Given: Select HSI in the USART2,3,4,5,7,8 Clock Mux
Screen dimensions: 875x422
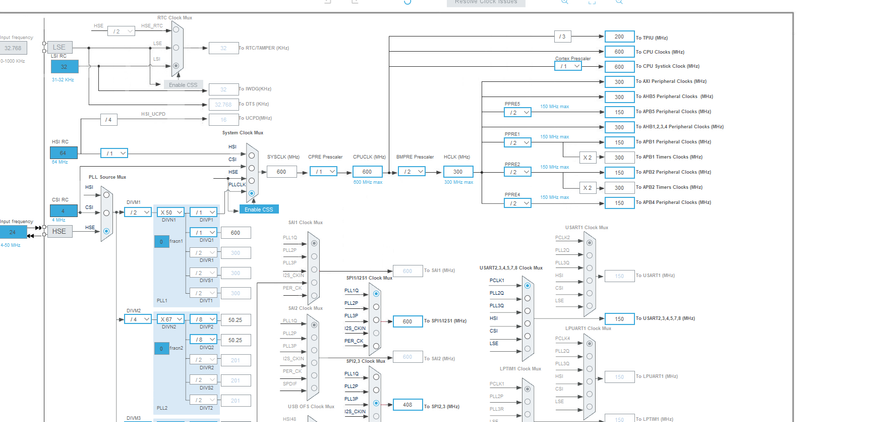Looking at the screenshot, I should click(x=527, y=324).
